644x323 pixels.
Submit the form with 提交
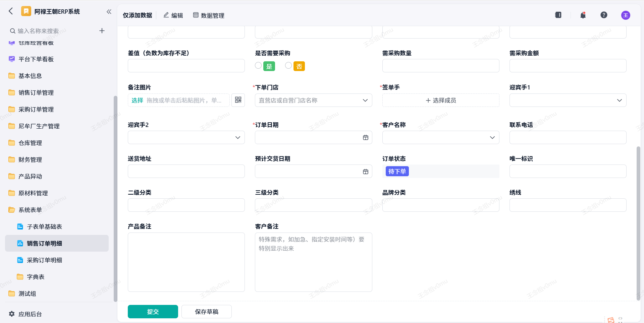(153, 312)
